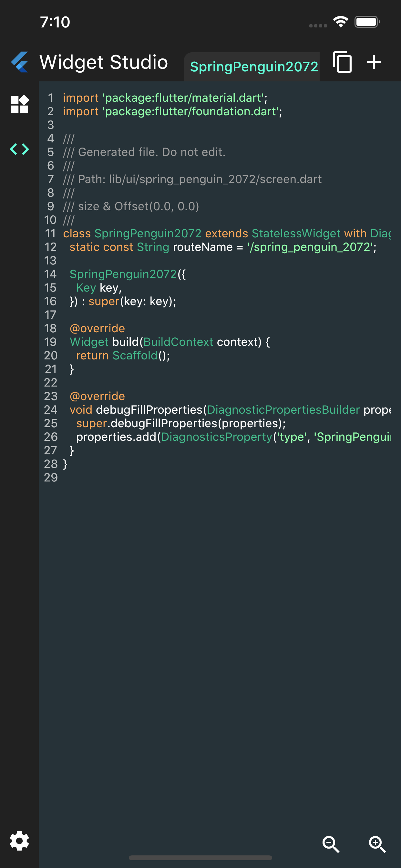Copy code using the copy icon
The image size is (401, 868).
tap(342, 62)
